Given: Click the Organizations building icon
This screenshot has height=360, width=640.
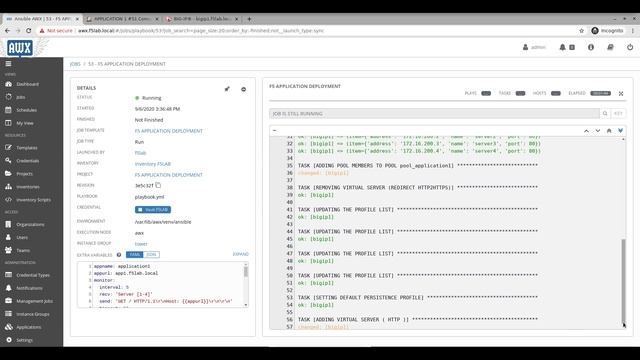Looking at the screenshot, I should (9, 224).
